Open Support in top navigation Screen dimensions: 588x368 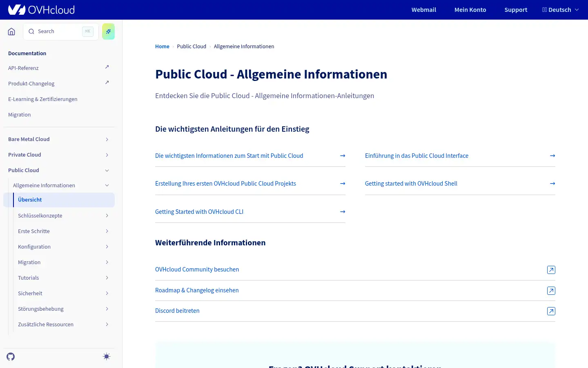click(x=516, y=10)
